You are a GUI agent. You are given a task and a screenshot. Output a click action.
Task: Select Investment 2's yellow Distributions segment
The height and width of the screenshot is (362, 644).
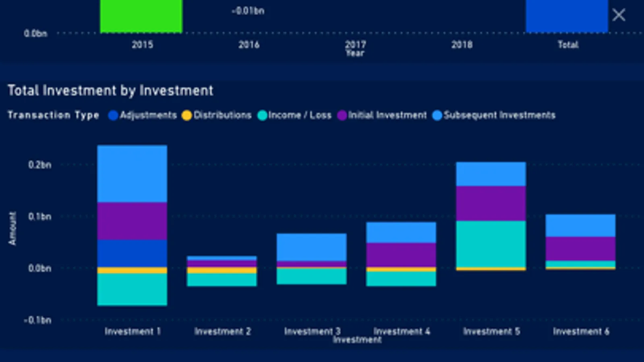tap(222, 271)
